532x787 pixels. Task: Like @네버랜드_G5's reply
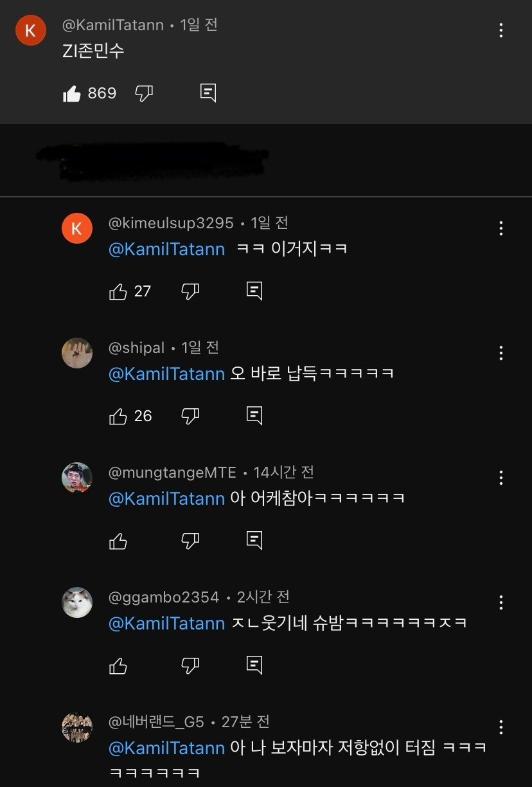click(x=119, y=784)
